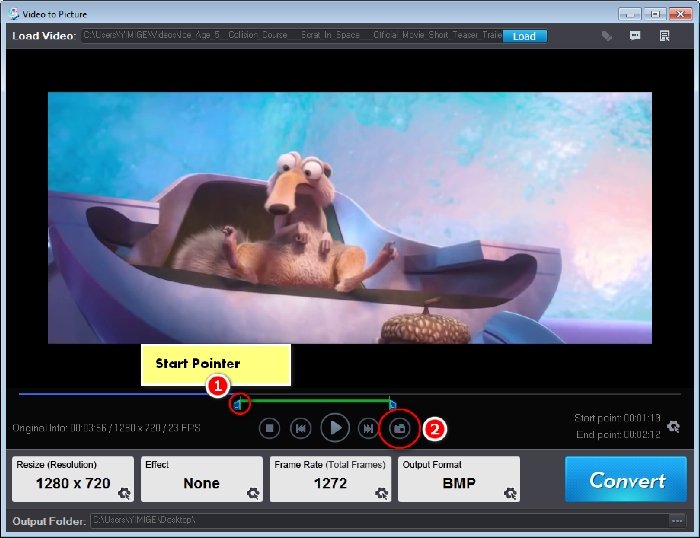Click the Output Folder path field
This screenshot has height=538, width=700.
point(379,521)
